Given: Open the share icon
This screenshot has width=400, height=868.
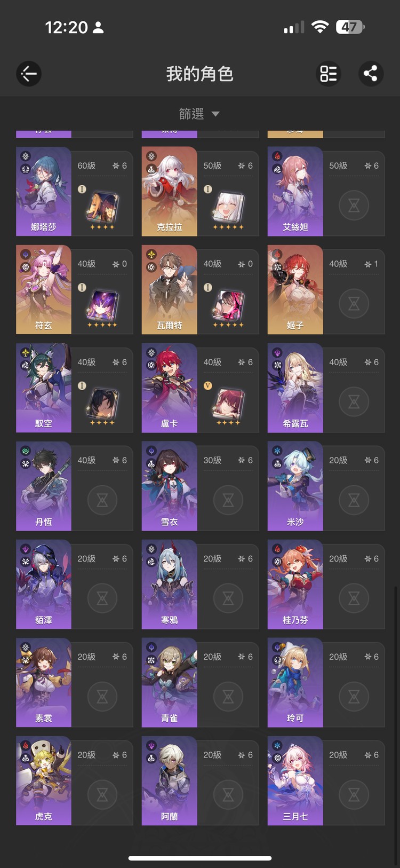Looking at the screenshot, I should pyautogui.click(x=371, y=74).
